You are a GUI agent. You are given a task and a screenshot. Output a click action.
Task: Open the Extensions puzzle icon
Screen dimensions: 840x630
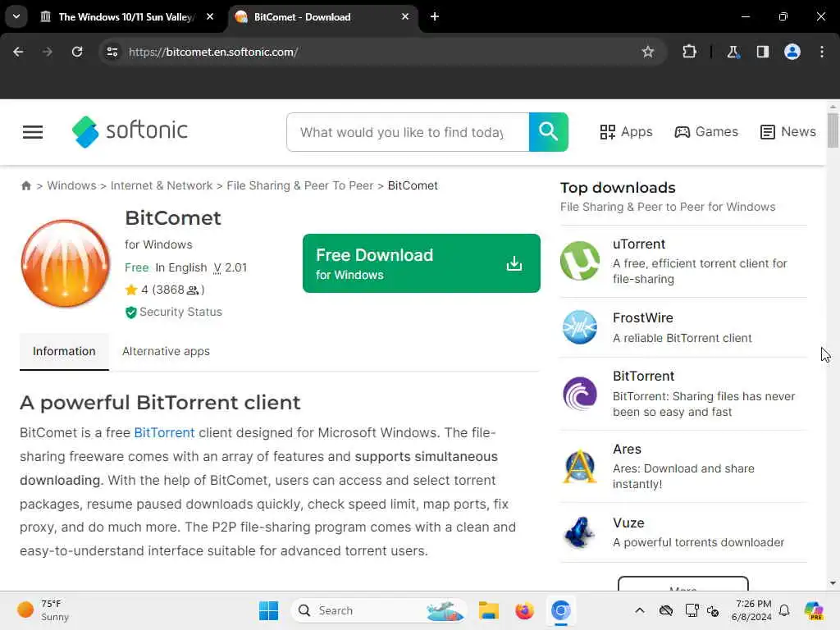[689, 52]
